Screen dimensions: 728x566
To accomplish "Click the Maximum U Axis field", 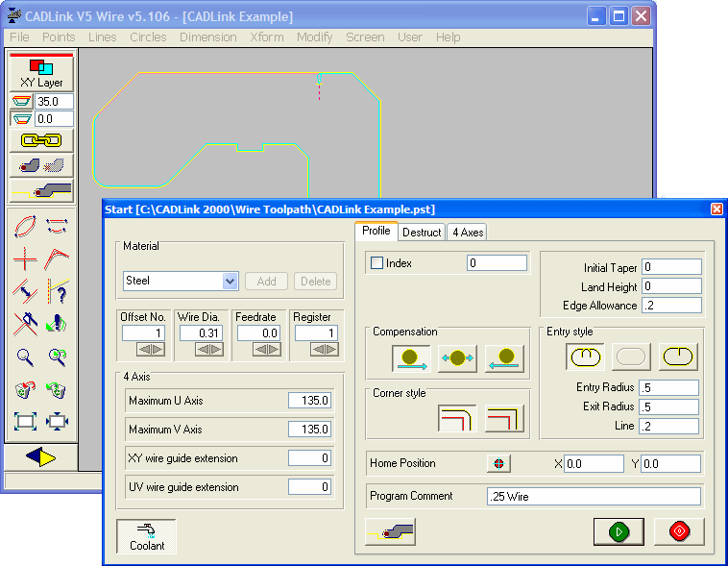I will point(309,401).
